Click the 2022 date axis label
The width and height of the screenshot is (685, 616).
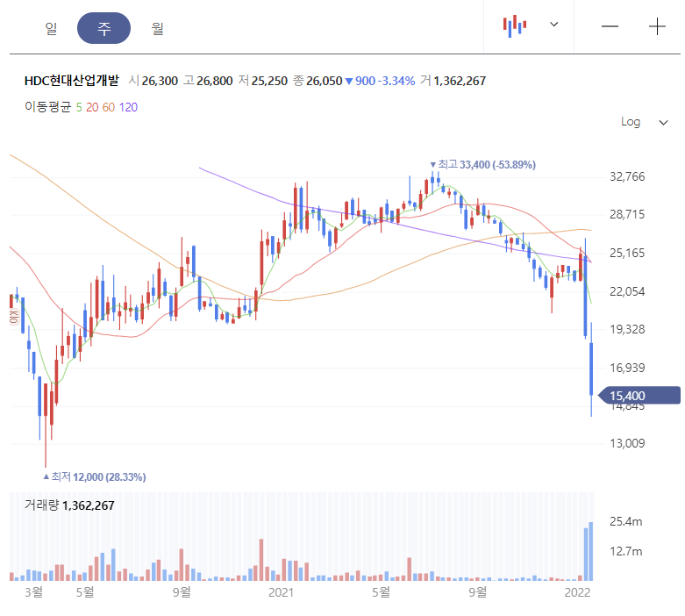(x=577, y=592)
